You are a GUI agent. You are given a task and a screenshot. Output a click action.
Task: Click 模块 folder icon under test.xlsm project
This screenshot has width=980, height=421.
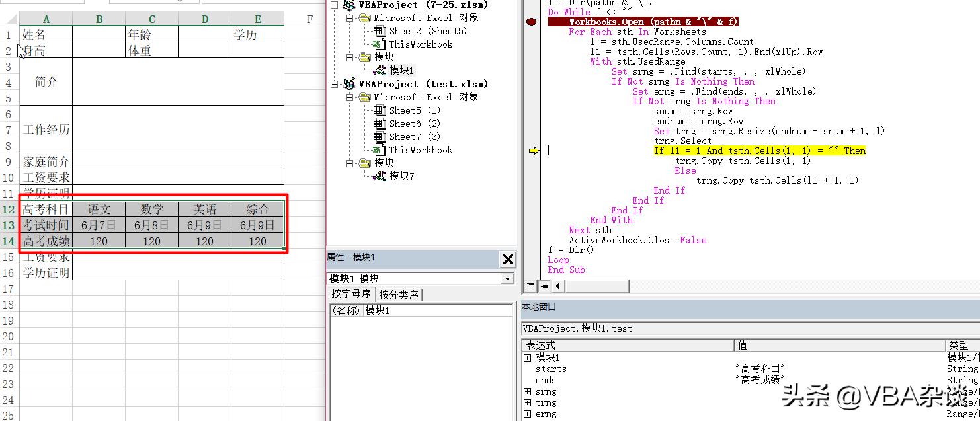pyautogui.click(x=364, y=163)
